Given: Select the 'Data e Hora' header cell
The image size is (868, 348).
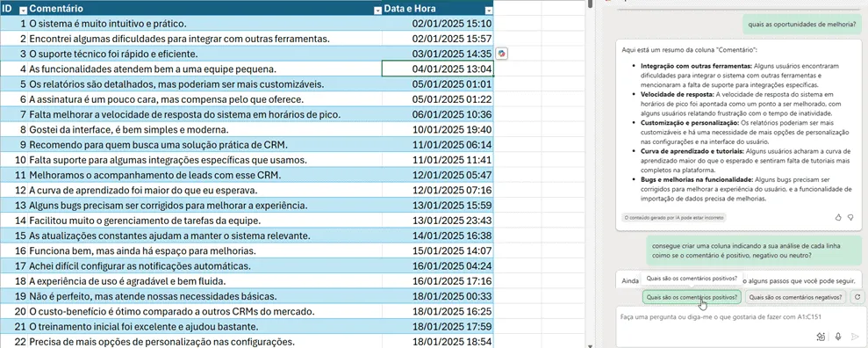Looking at the screenshot, I should pos(438,8).
